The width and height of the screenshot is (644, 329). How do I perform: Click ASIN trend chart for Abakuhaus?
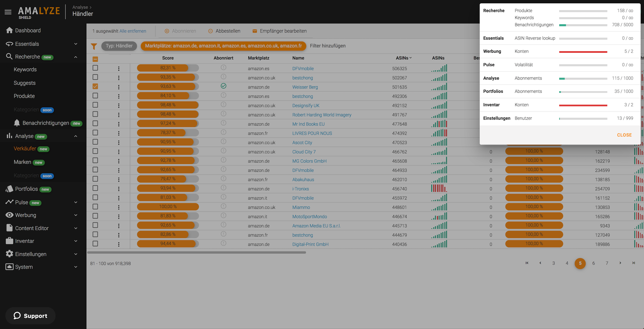[439, 179]
